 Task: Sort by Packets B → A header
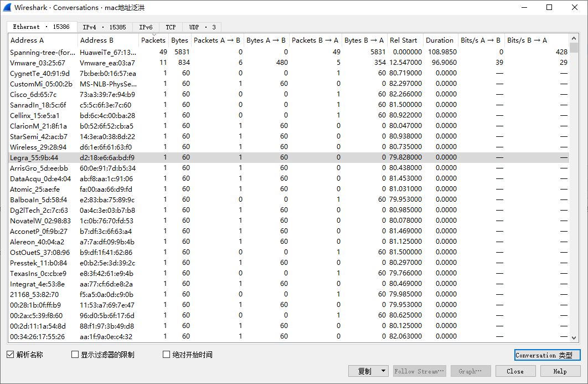316,40
